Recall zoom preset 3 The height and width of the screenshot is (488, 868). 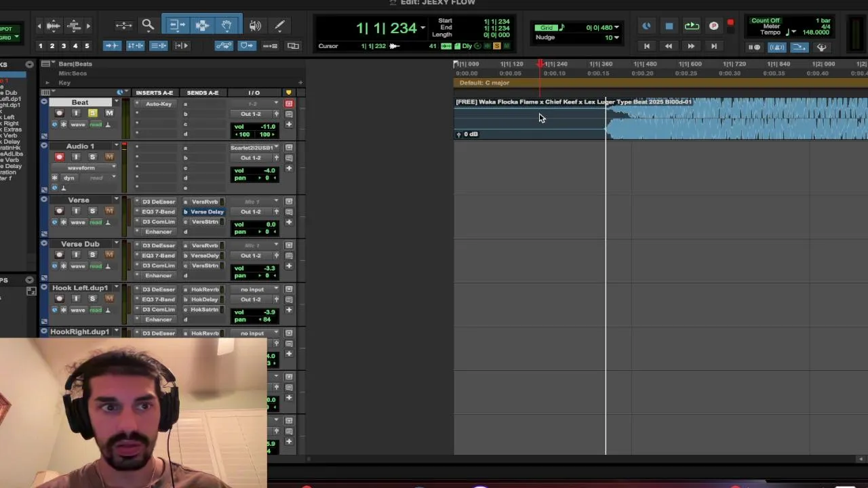coord(64,46)
